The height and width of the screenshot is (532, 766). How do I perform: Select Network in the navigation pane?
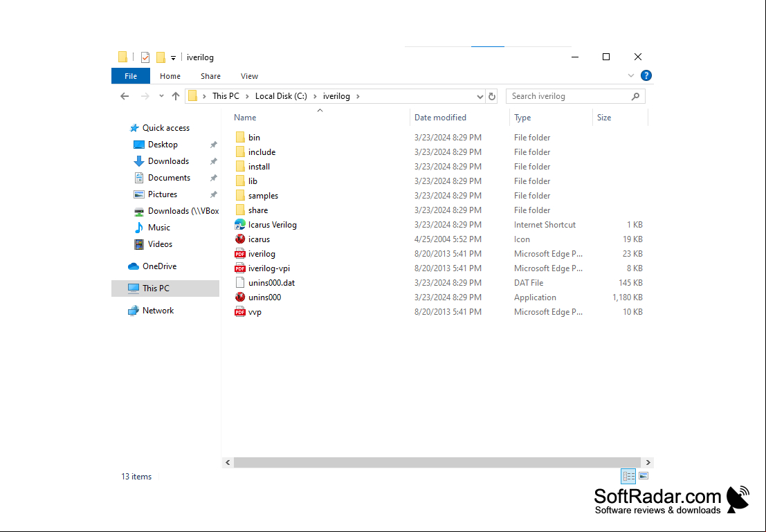(x=158, y=311)
